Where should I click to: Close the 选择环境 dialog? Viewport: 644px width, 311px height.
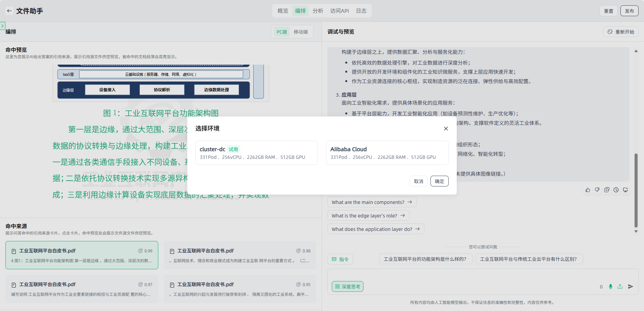[x=446, y=129]
